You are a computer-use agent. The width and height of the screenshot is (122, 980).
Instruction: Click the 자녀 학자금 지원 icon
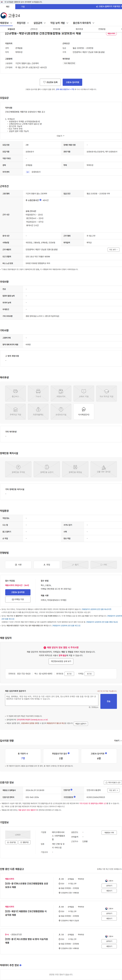pos(106,393)
